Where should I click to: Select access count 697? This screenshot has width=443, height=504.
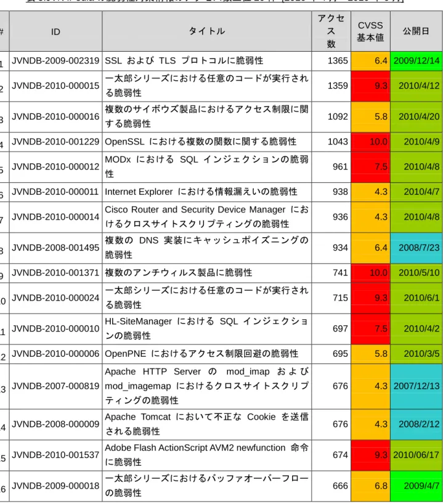[x=331, y=329]
